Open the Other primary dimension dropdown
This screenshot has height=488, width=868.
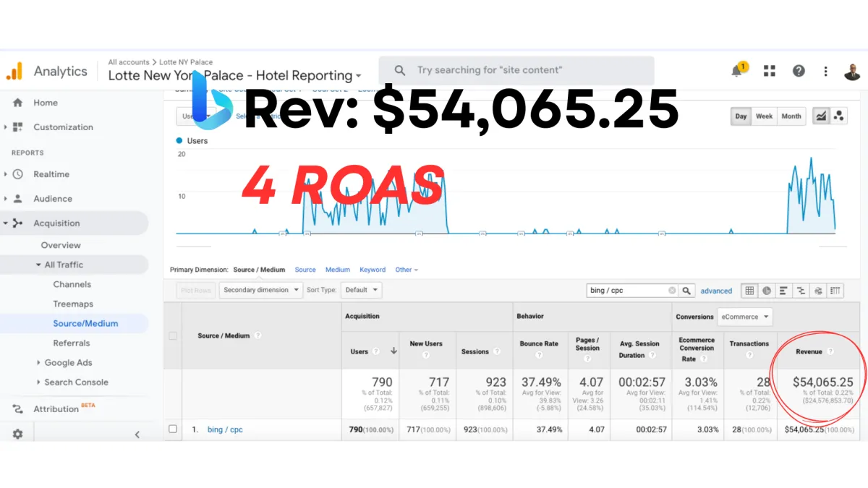pos(407,270)
